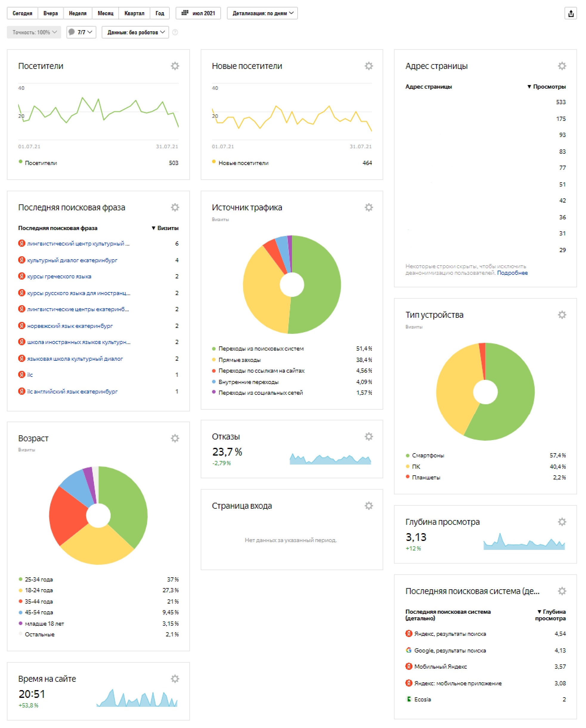The width and height of the screenshot is (586, 728).
Task: Toggle 'Прямые заходы' yellow legend marker
Action: point(214,360)
